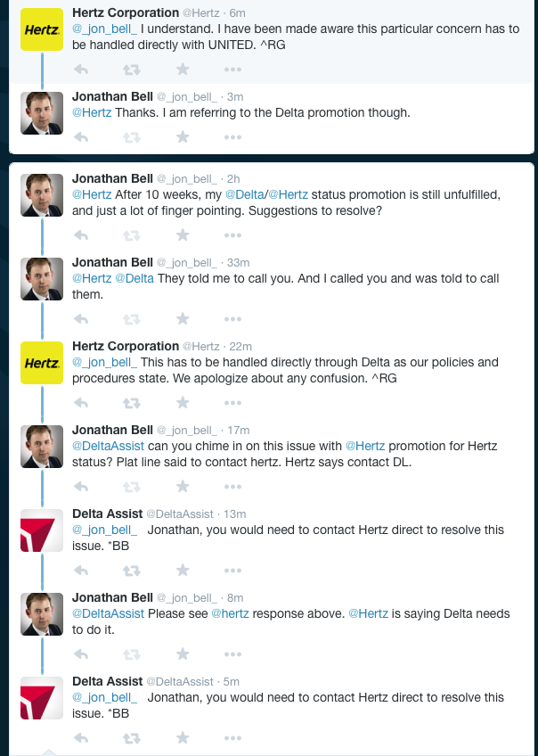
Task: Reply to Delta Assist's tweet from 5m ago
Action: 80,737
